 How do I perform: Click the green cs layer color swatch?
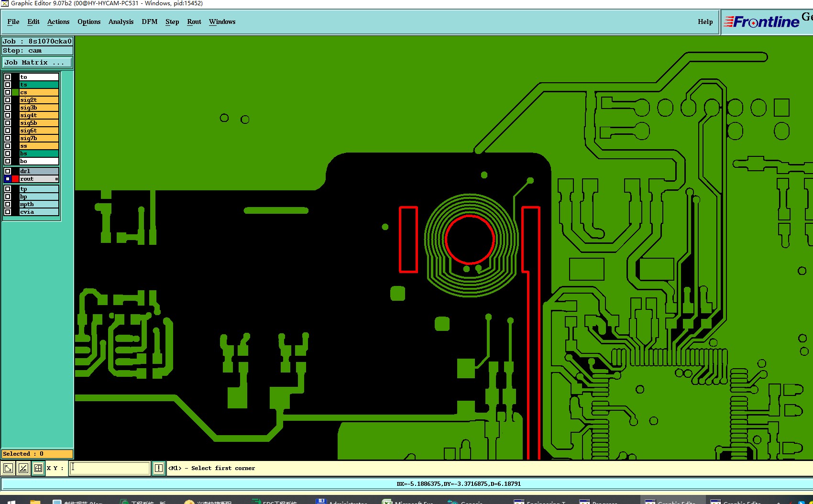[x=15, y=92]
